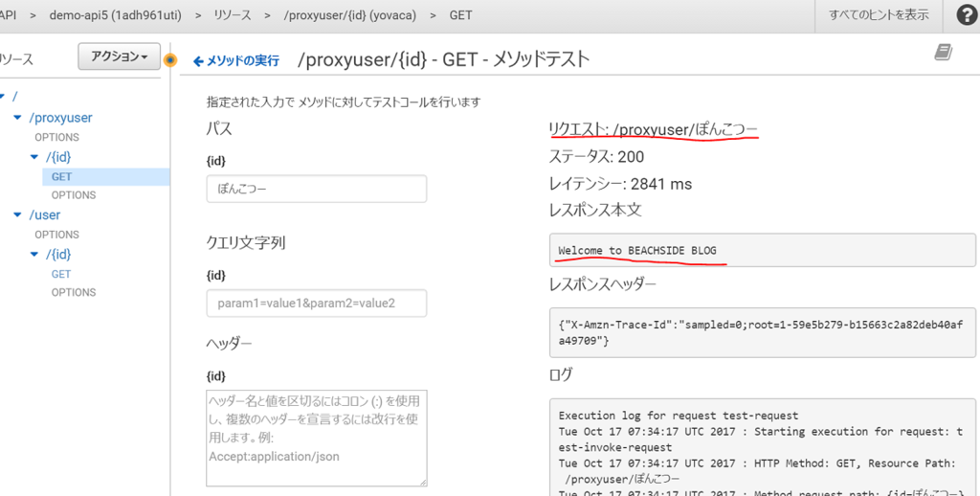Focus the パス {id} input field

point(317,189)
